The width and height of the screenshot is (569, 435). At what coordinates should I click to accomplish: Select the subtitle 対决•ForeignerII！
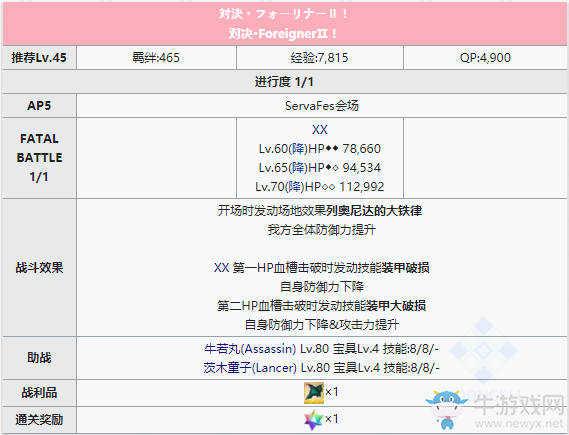click(x=283, y=34)
